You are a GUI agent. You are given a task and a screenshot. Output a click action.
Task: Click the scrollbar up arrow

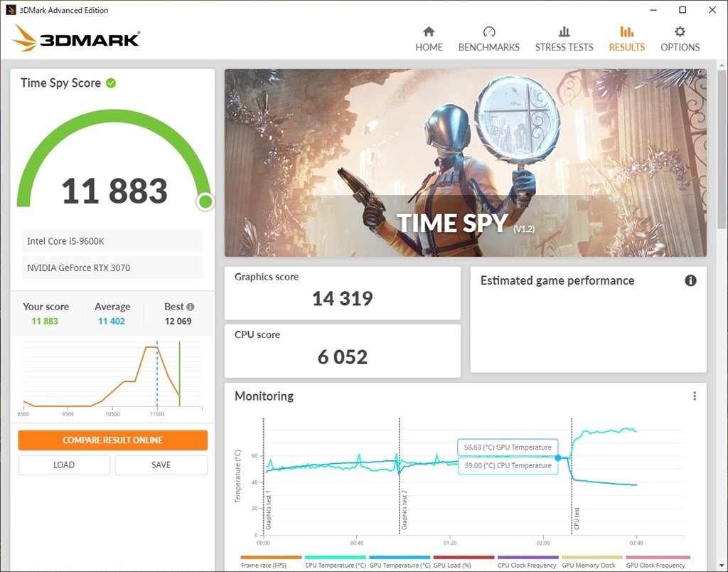722,65
